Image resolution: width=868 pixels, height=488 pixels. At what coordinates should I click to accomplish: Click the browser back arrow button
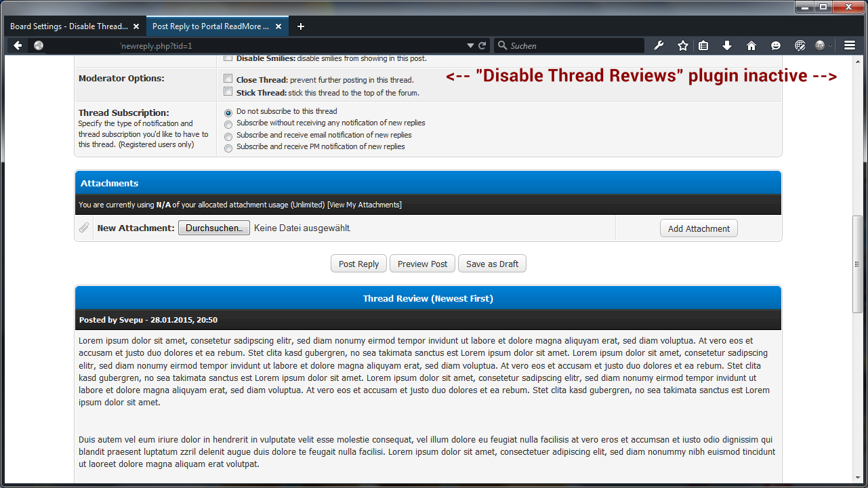[18, 45]
